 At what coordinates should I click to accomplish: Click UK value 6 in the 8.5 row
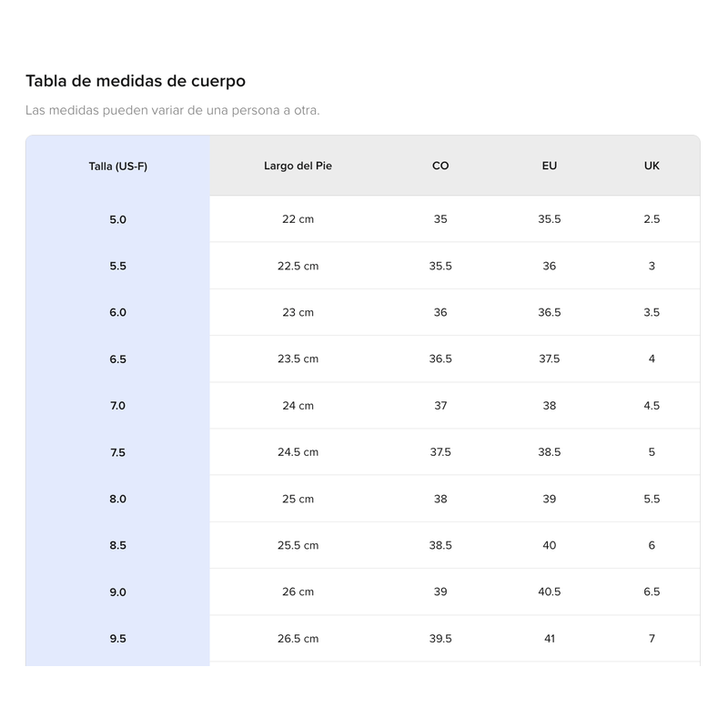[652, 545]
